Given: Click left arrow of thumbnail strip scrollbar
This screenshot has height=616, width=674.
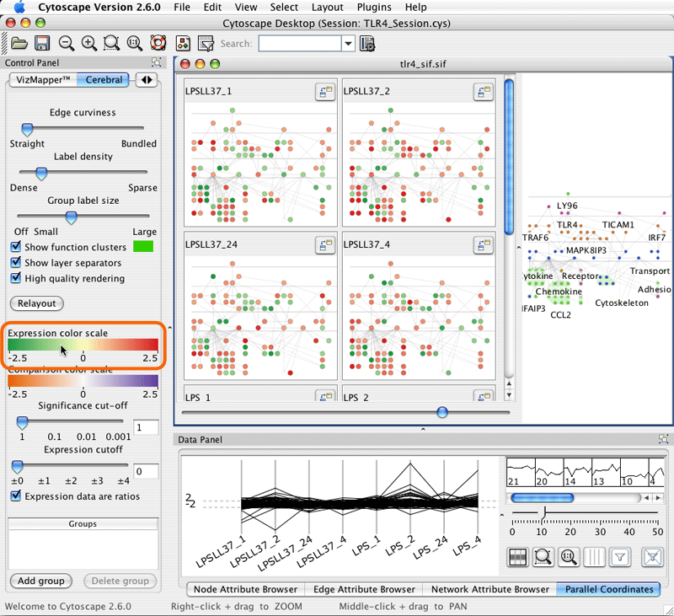Looking at the screenshot, I should click(x=646, y=498).
